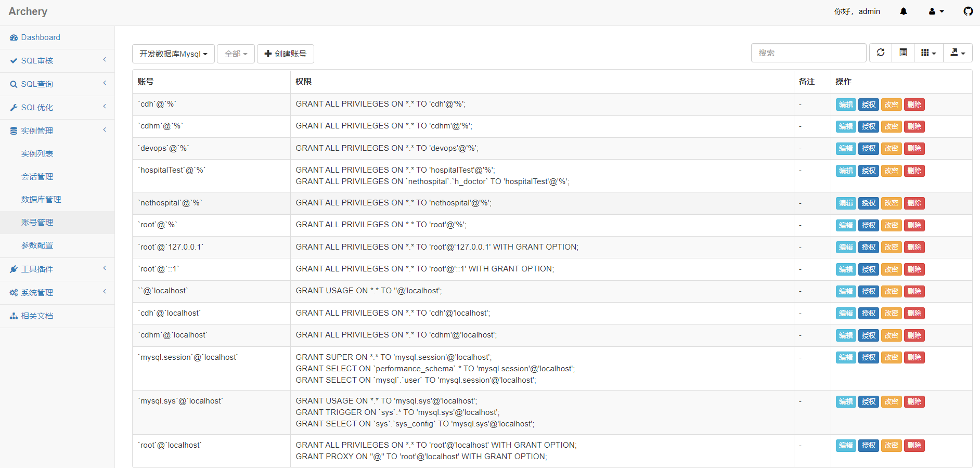Open 数据库管理 in the sidebar

[41, 200]
